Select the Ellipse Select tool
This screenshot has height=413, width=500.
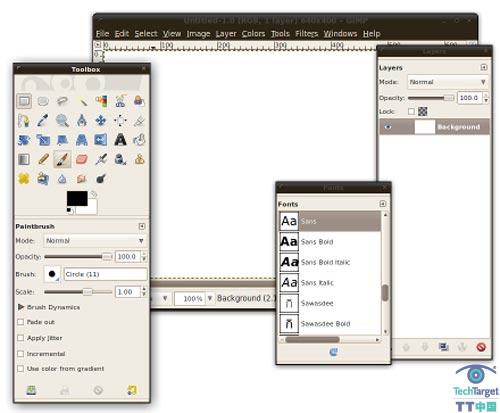[43, 101]
